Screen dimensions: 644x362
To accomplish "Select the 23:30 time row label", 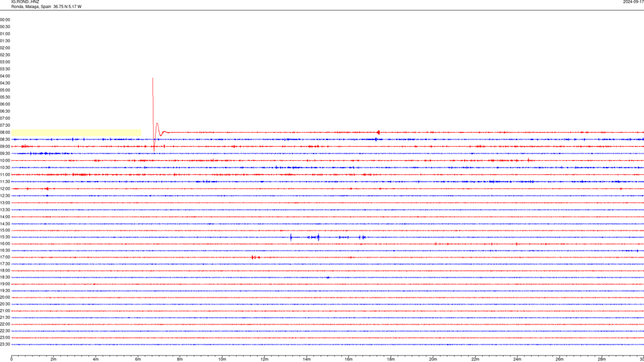I will 5,345.
